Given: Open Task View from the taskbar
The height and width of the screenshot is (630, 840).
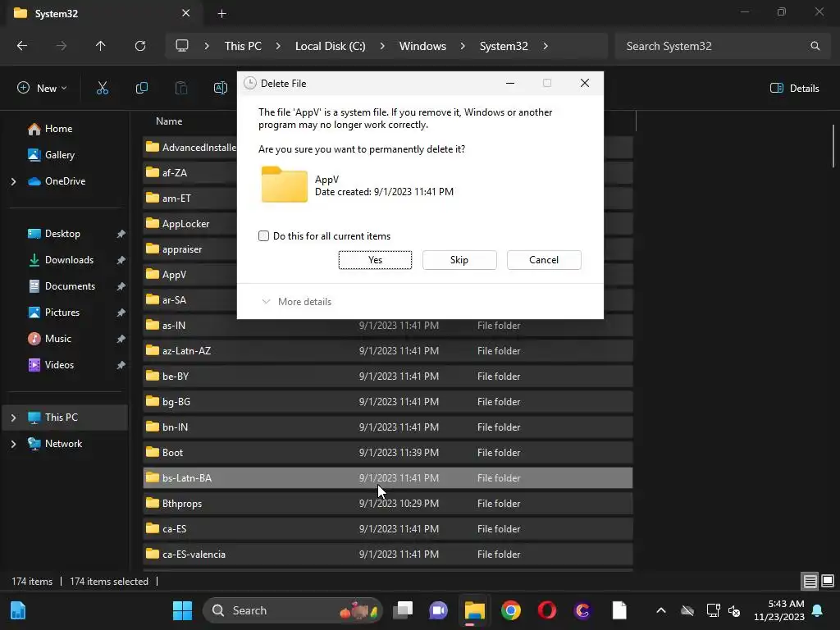Looking at the screenshot, I should point(403,610).
